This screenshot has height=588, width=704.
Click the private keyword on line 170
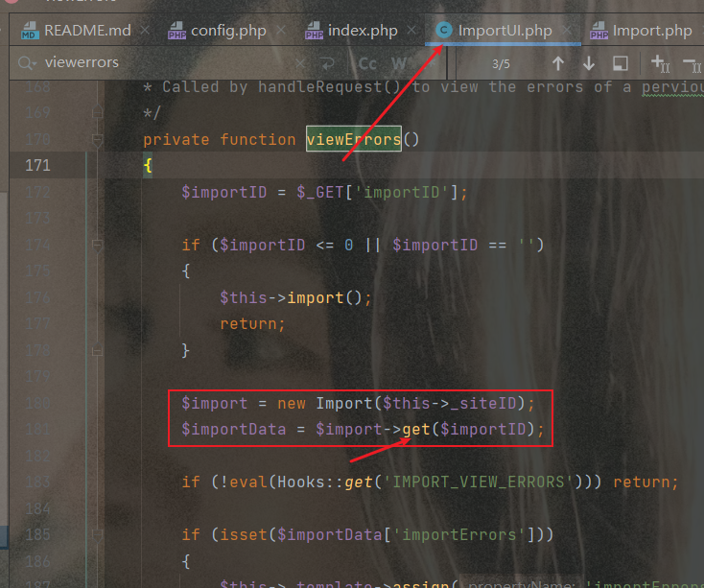176,140
